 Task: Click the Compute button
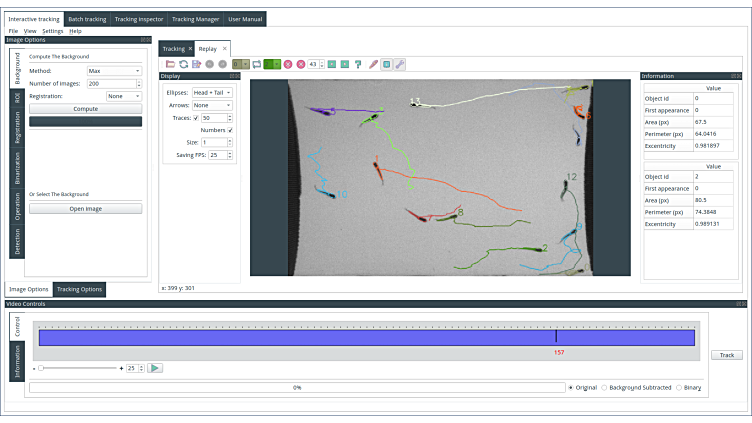pos(85,108)
